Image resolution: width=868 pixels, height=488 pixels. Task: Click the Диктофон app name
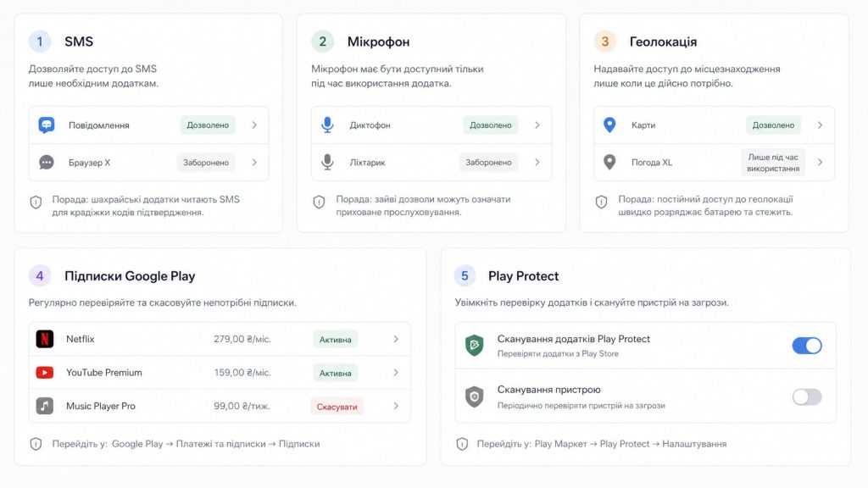[x=370, y=125]
